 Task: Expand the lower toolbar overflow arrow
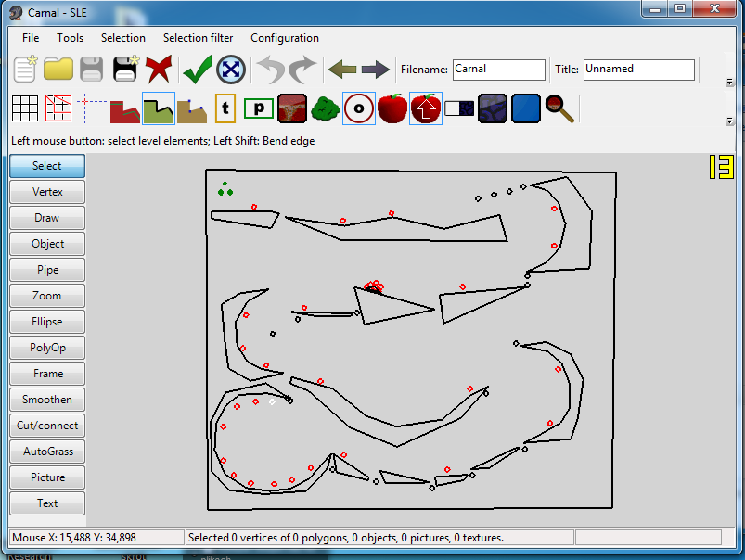[x=729, y=121]
